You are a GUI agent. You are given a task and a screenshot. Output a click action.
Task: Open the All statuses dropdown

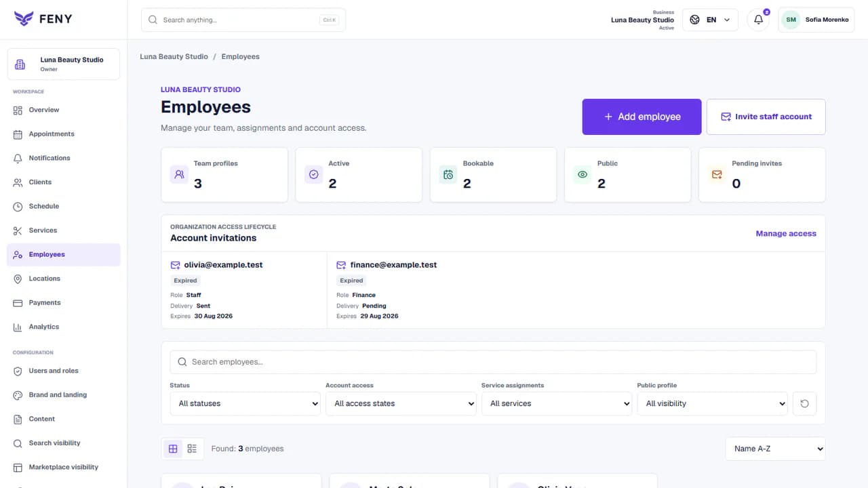[245, 403]
